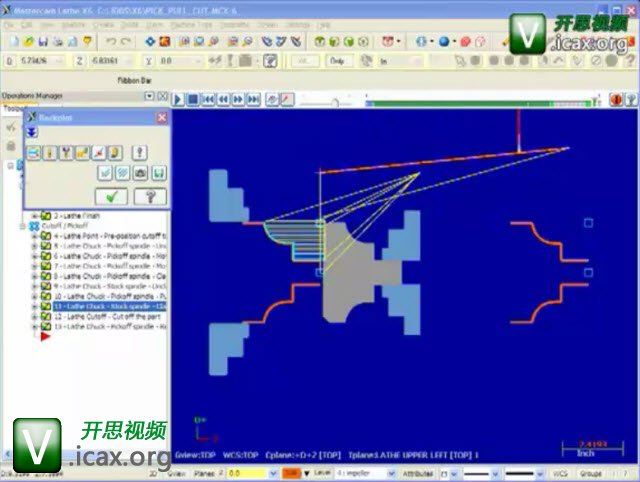This screenshot has height=482, width=640.
Task: Collapse the Cutoff / Pickoff group
Action: [22, 226]
